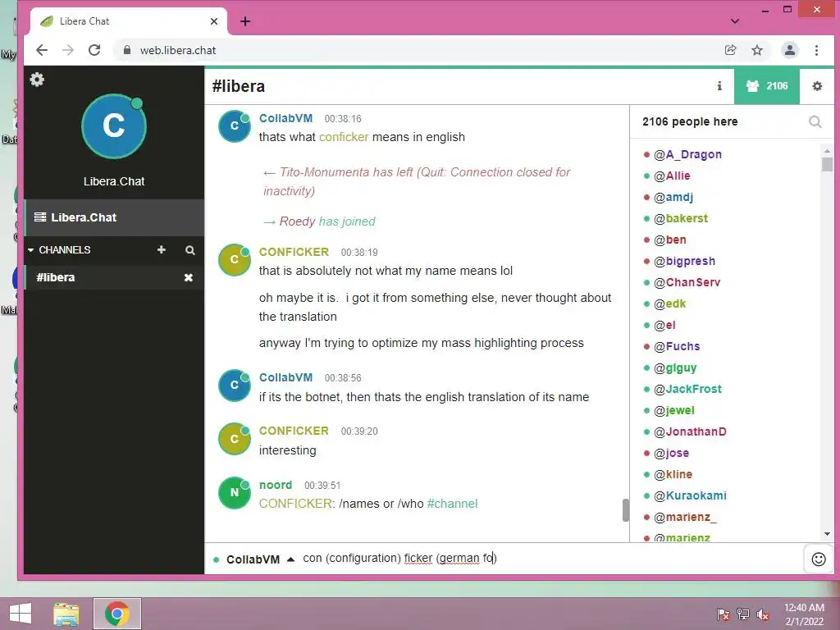The image size is (840, 630).
Task: Select the Libera.Chat network row
Action: click(x=114, y=217)
